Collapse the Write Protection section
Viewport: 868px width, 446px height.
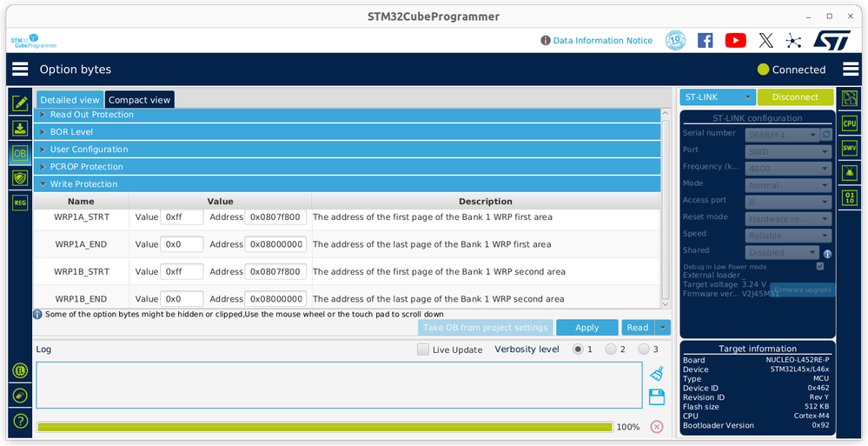point(347,184)
